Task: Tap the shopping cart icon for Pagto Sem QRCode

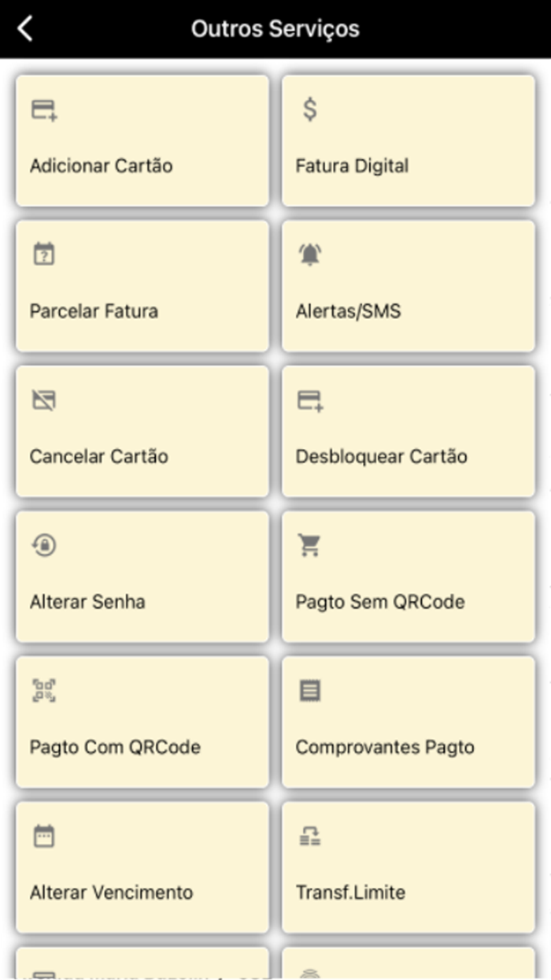Action: click(x=311, y=544)
